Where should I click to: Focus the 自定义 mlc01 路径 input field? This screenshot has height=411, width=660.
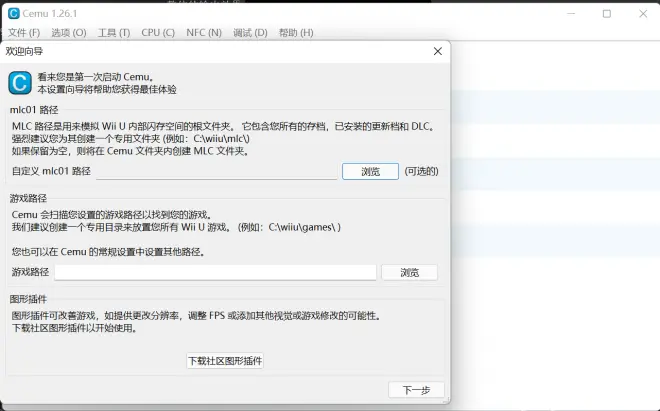(216, 171)
